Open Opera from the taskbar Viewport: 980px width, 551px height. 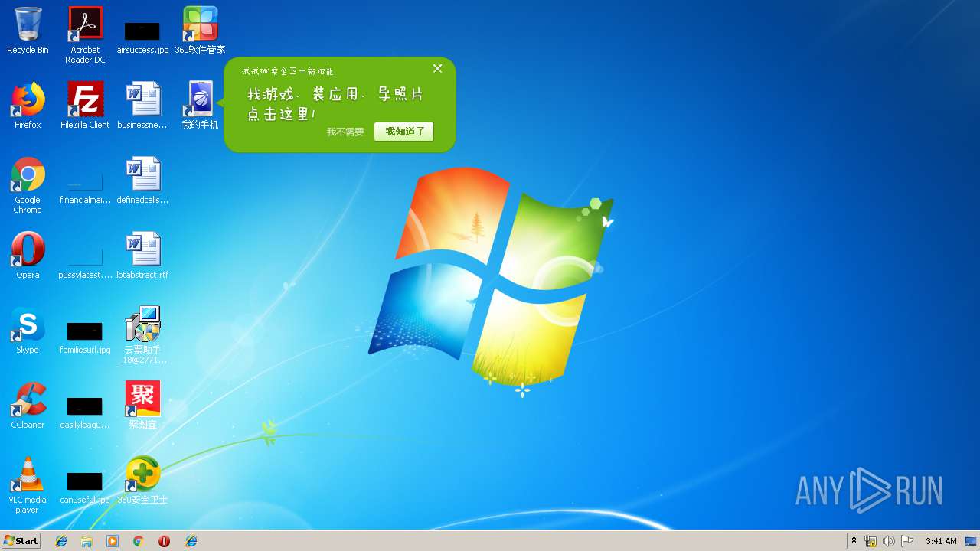click(164, 541)
